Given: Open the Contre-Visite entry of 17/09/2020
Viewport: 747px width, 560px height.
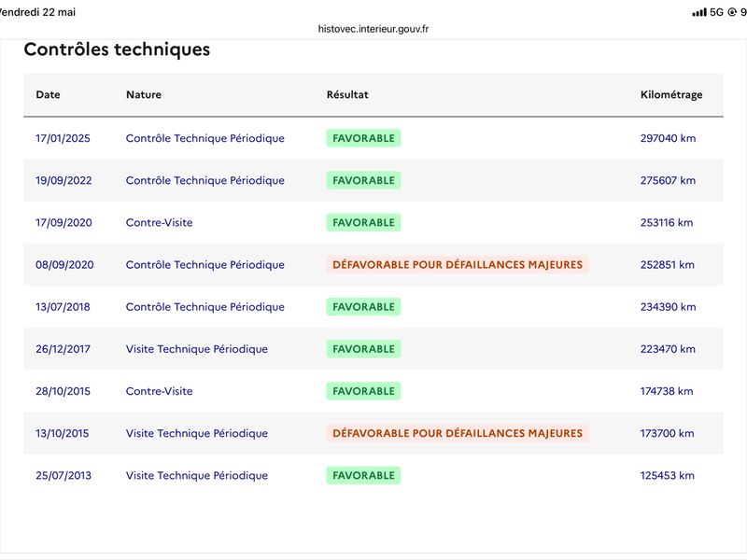Looking at the screenshot, I should (159, 222).
